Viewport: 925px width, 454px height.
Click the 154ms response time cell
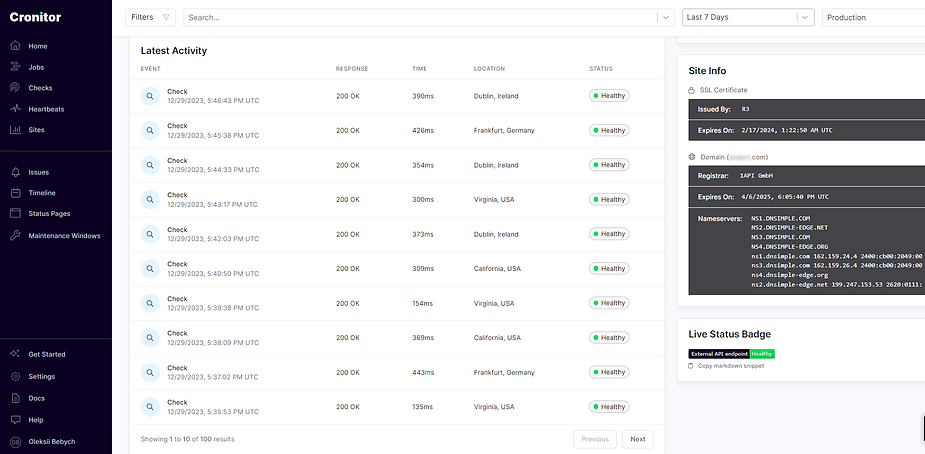(x=422, y=303)
